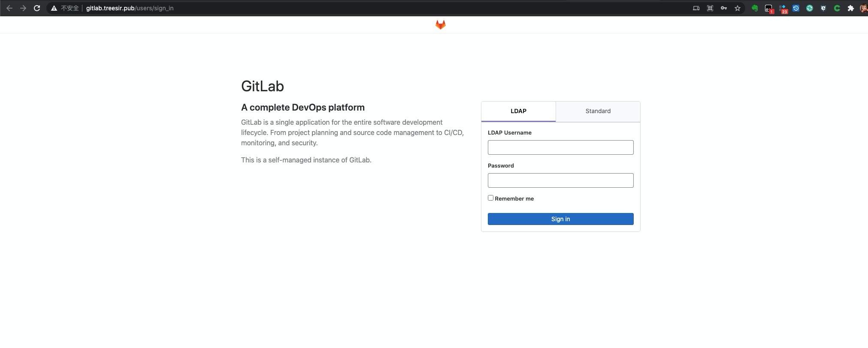The width and height of the screenshot is (868, 348).
Task: Reload the GitLab sign-in page
Action: [x=37, y=8]
